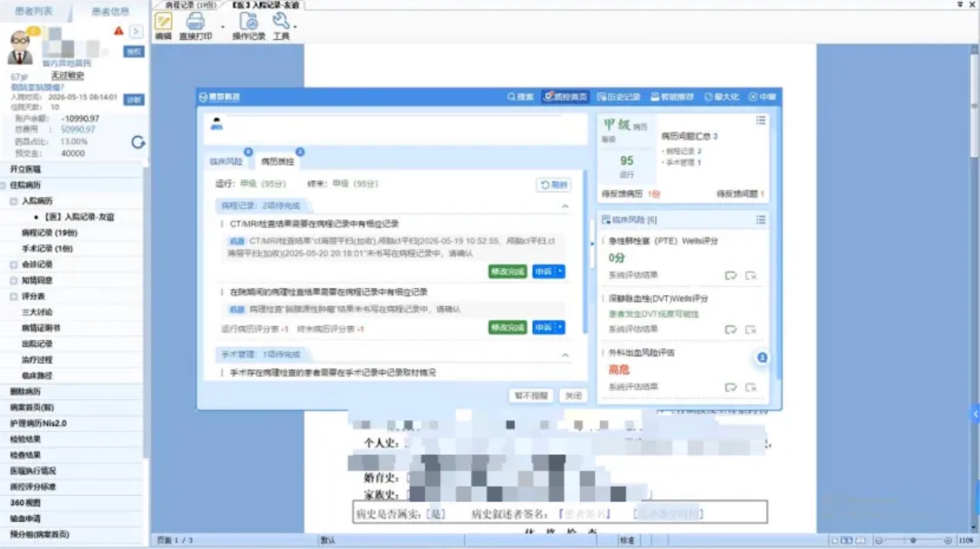
Task: Collapse the 住院病历 tree node
Action: [x=3, y=185]
